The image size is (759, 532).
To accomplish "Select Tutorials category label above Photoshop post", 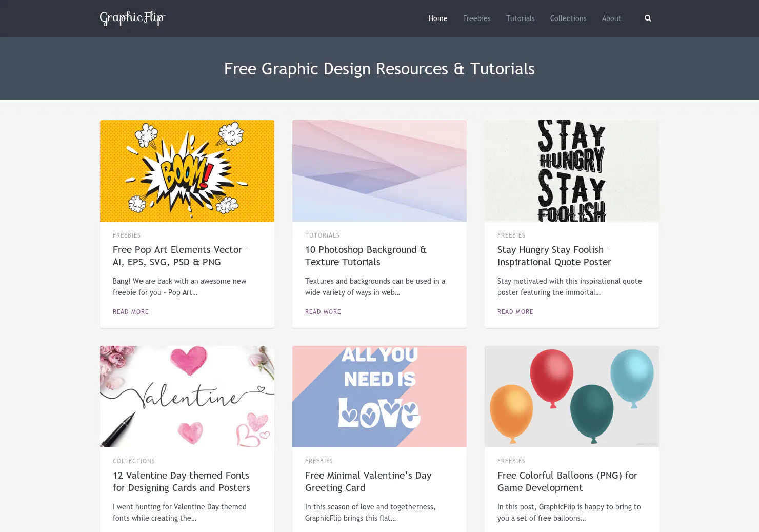I will tap(322, 235).
